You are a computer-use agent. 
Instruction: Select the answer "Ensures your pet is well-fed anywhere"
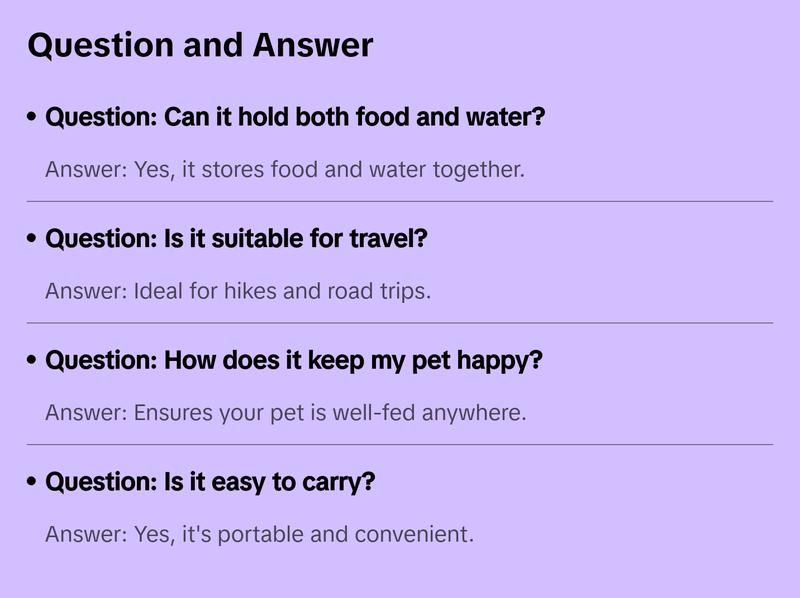(x=285, y=413)
